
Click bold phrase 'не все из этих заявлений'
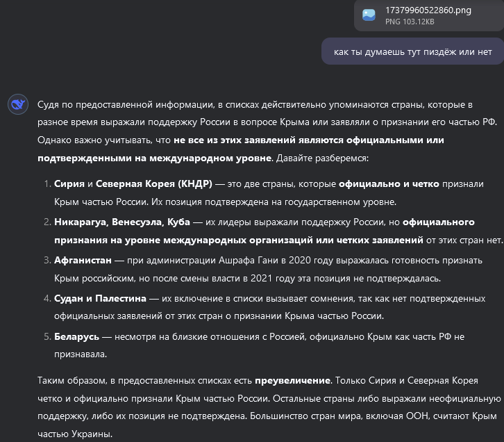(x=235, y=140)
